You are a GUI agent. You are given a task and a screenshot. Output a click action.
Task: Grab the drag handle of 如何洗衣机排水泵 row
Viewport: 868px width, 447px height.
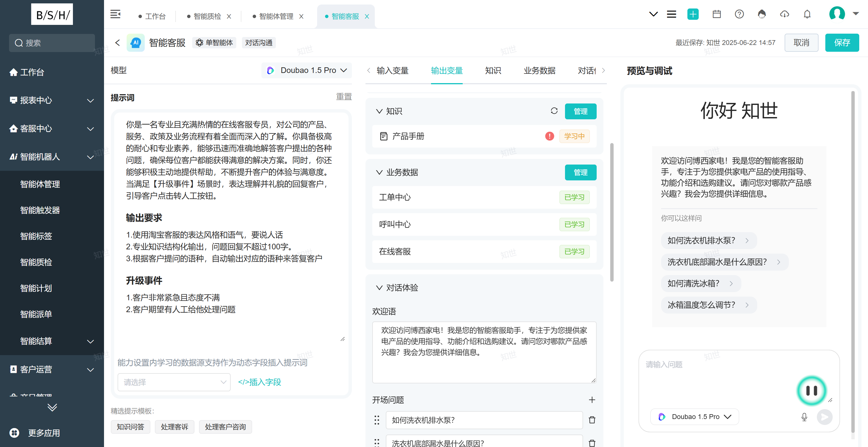[377, 420]
